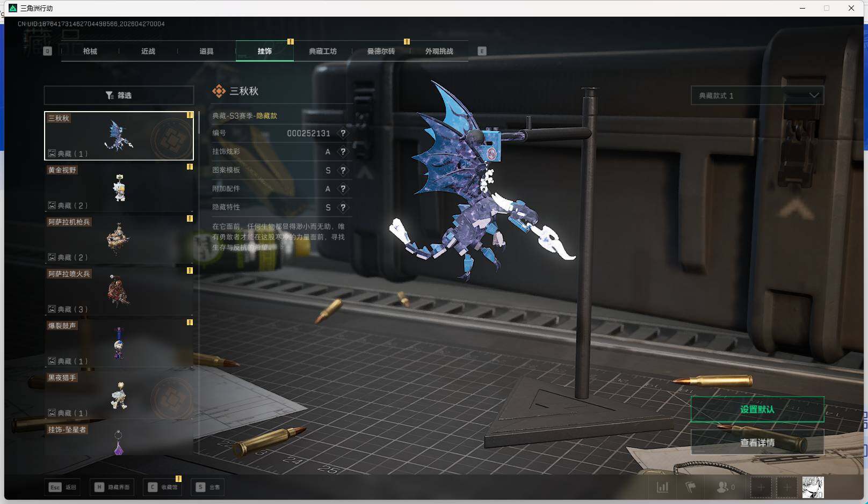The height and width of the screenshot is (504, 868).
Task: Click the charm list scrollbar
Action: tap(199, 123)
